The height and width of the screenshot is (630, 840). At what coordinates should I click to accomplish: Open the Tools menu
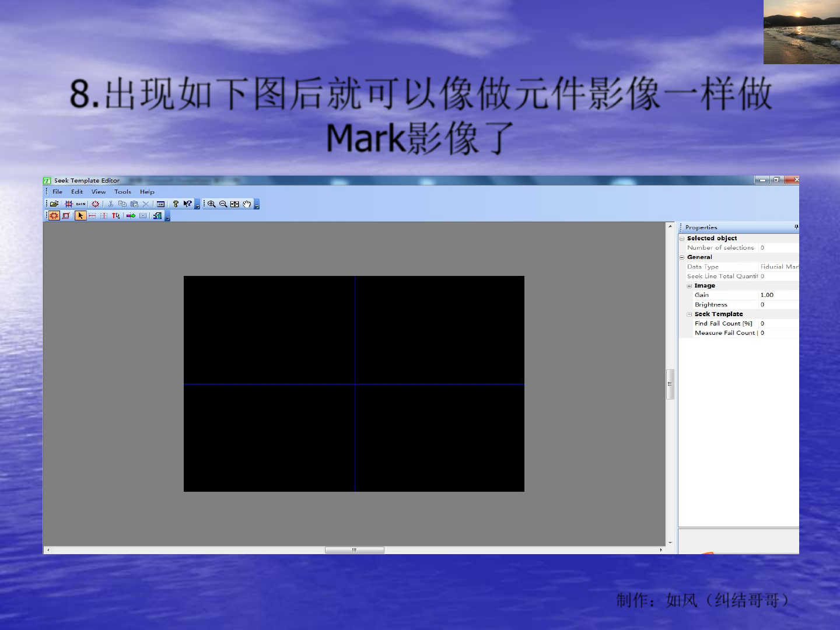click(123, 192)
